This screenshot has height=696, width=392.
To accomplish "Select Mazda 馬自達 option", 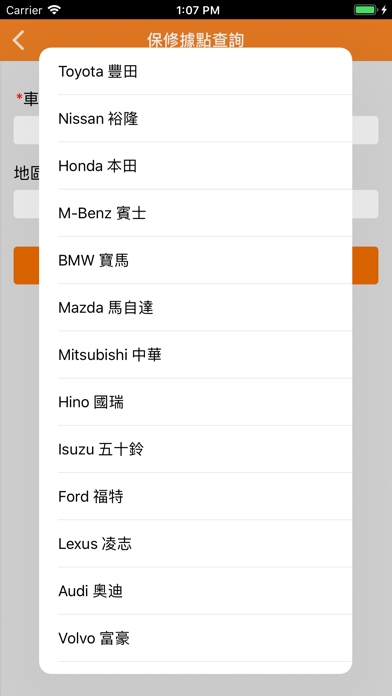I will 195,308.
